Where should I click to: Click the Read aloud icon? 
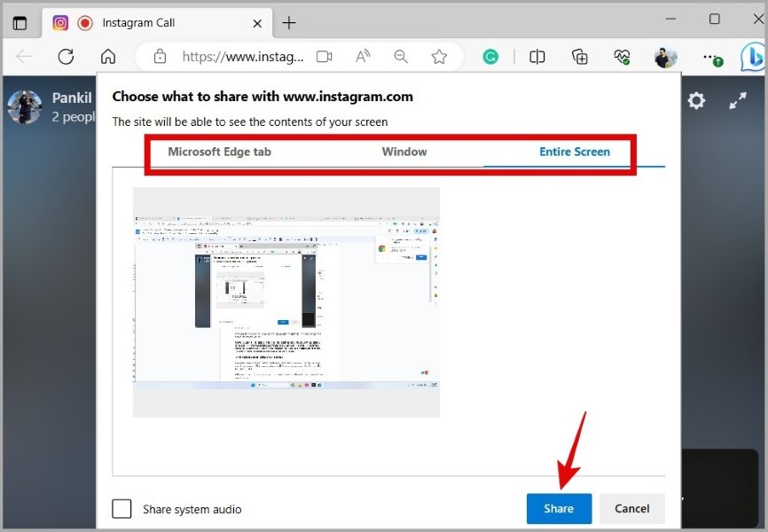363,57
